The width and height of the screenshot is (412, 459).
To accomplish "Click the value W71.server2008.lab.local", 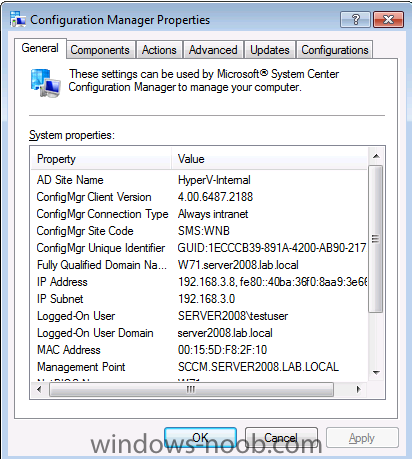I will coord(238,265).
